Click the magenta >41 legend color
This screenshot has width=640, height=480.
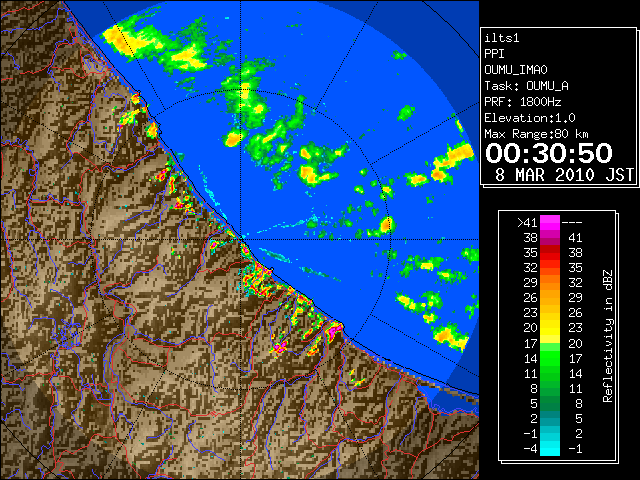[550, 222]
